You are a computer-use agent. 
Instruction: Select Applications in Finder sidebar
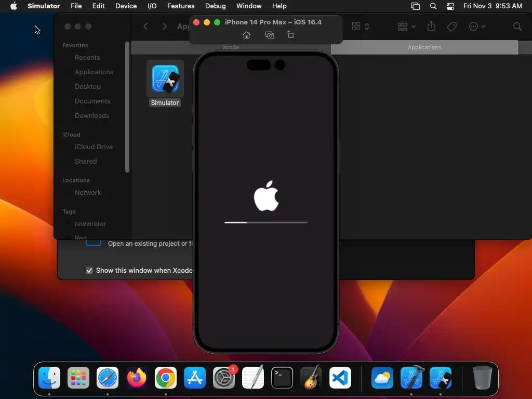(x=94, y=72)
